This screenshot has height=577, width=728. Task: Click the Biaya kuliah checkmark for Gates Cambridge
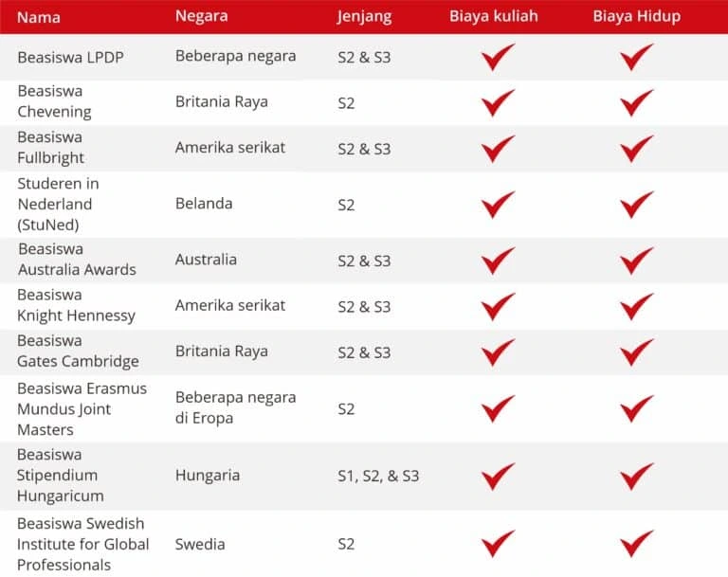tap(498, 352)
